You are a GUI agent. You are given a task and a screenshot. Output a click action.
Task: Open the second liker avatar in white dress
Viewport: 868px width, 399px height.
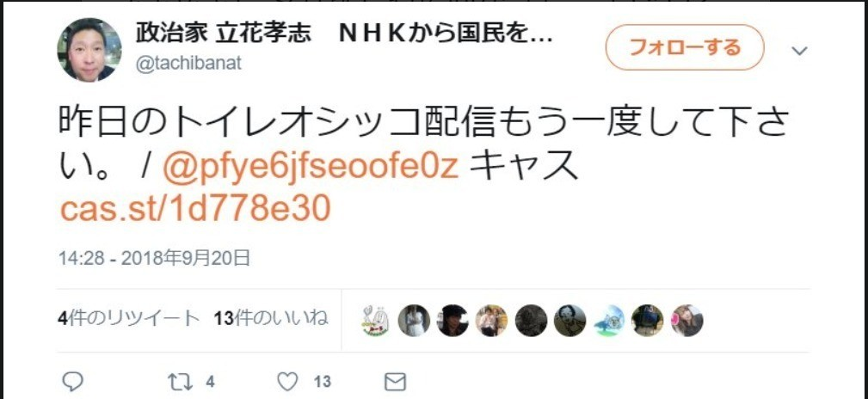tap(414, 321)
